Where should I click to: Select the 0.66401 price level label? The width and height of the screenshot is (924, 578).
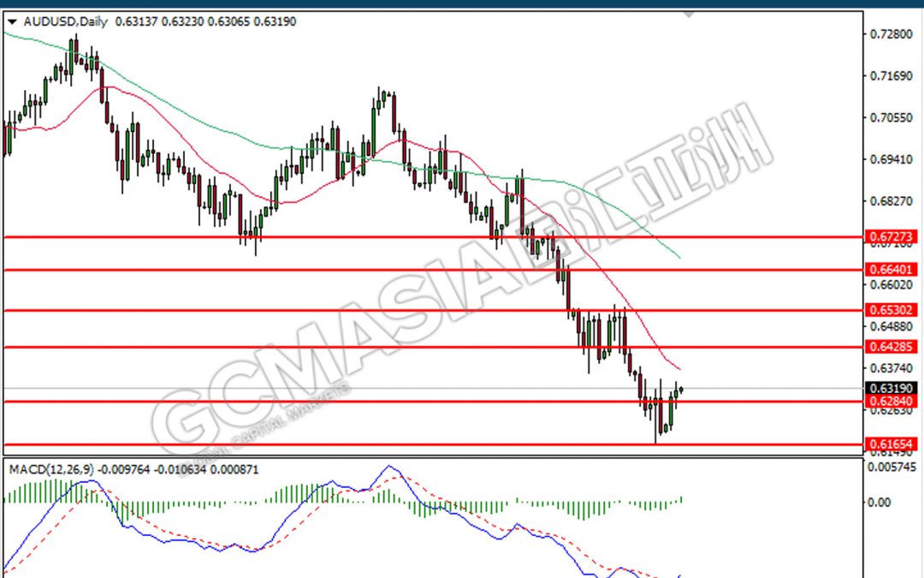point(891,270)
